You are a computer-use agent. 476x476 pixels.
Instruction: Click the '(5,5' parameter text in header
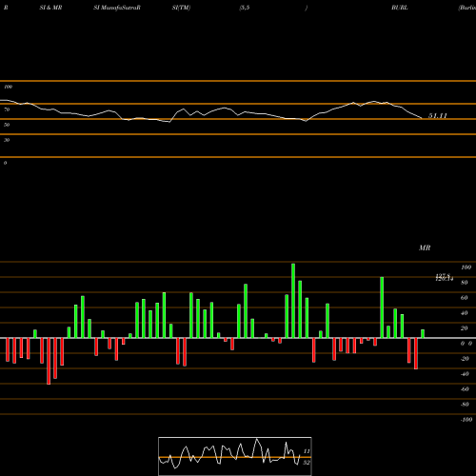click(x=245, y=8)
